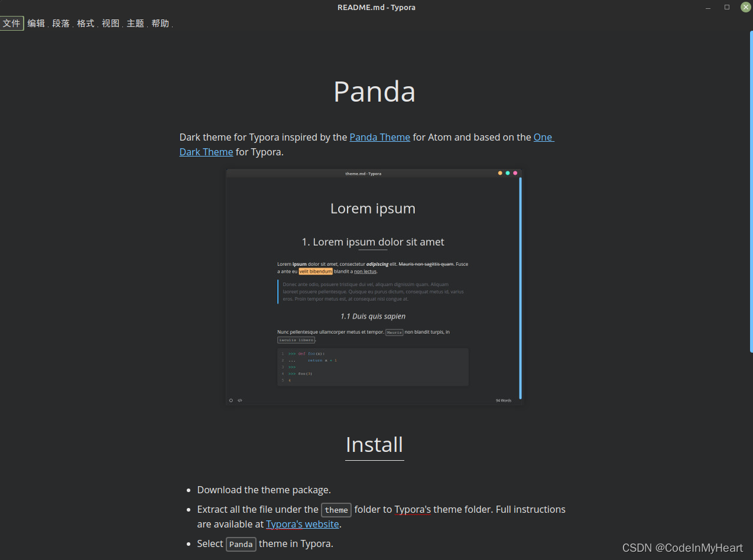The image size is (753, 560).
Task: Open the 文件 menu
Action: [x=12, y=24]
